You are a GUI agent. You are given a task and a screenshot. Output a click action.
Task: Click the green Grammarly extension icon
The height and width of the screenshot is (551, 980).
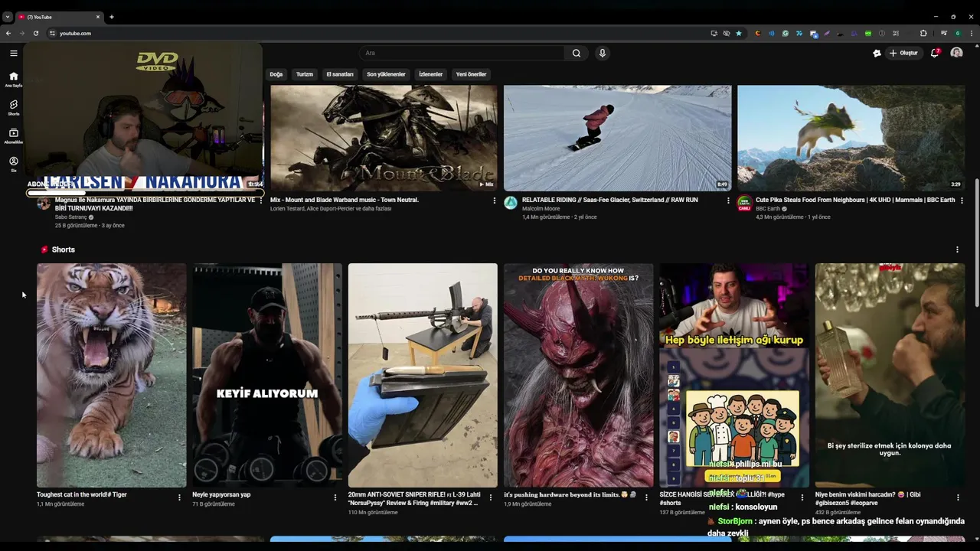pyautogui.click(x=786, y=33)
